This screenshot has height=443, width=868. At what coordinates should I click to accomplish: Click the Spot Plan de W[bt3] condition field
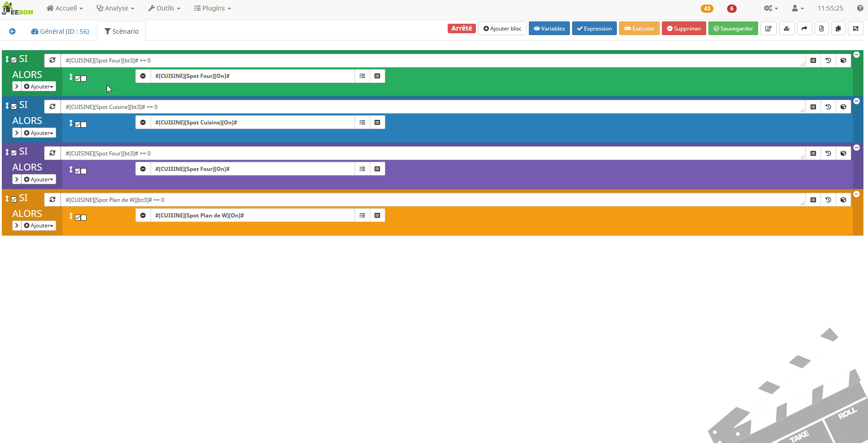click(x=433, y=200)
